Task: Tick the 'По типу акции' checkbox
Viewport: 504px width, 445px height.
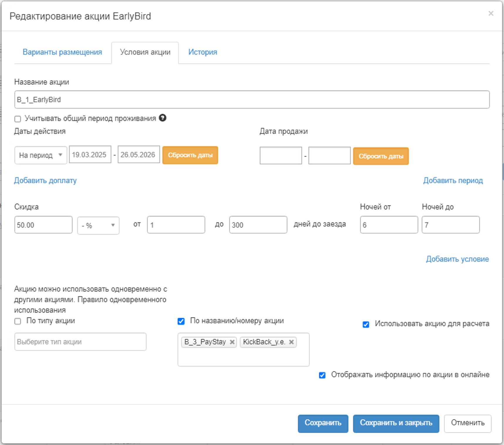Action: pos(18,321)
